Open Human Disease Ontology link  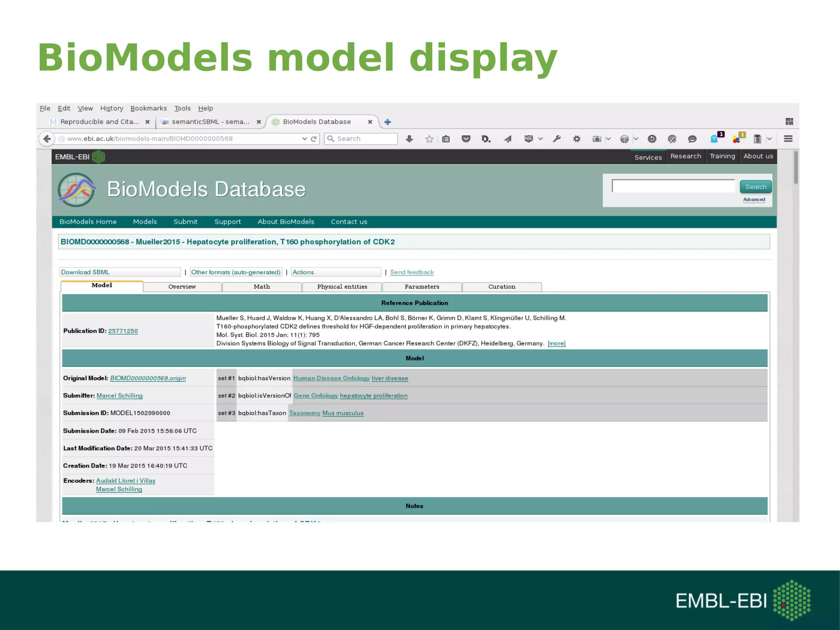click(x=331, y=378)
